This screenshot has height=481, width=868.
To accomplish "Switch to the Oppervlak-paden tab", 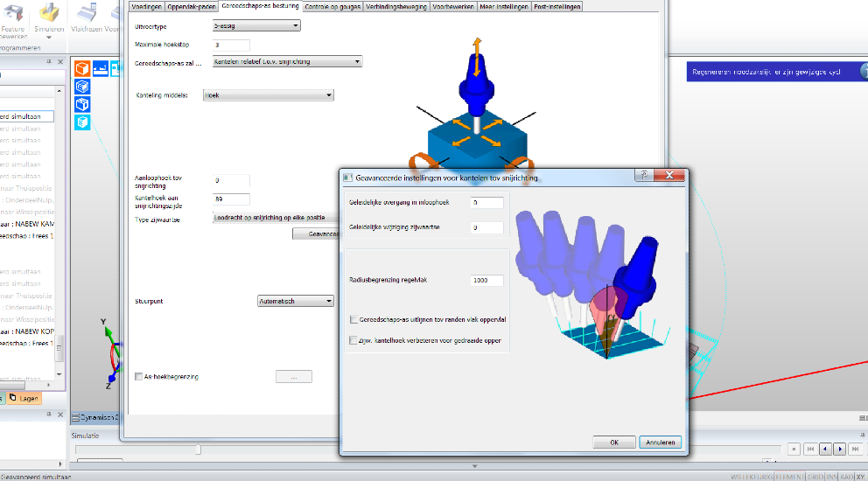I will point(192,7).
